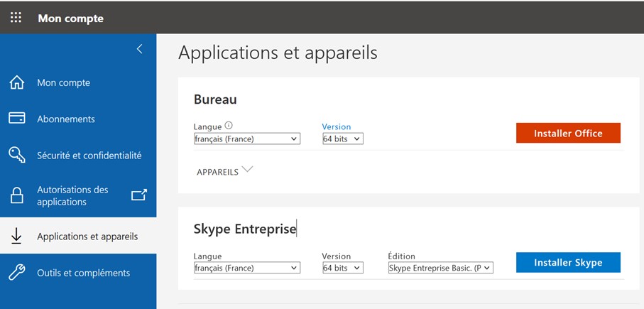Open the Skype Entreprise Langue dropdown
Screen dimensions: 644x309
pos(246,268)
